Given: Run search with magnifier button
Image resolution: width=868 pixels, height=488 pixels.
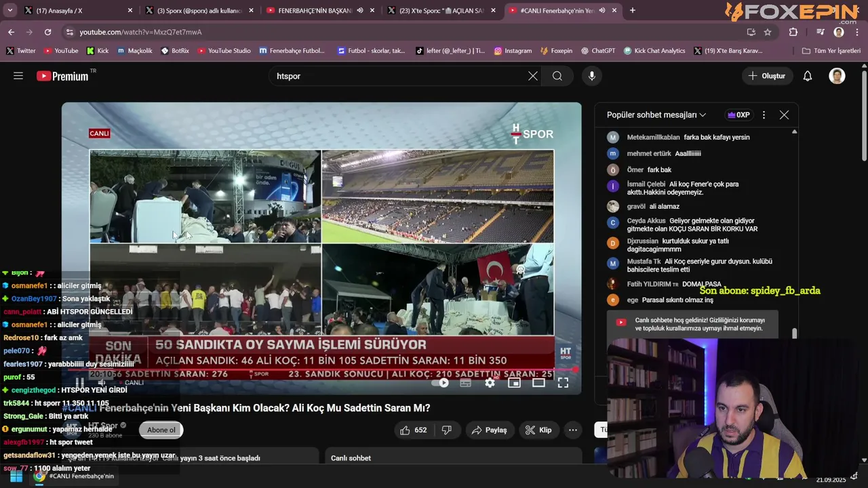Looking at the screenshot, I should click(557, 76).
